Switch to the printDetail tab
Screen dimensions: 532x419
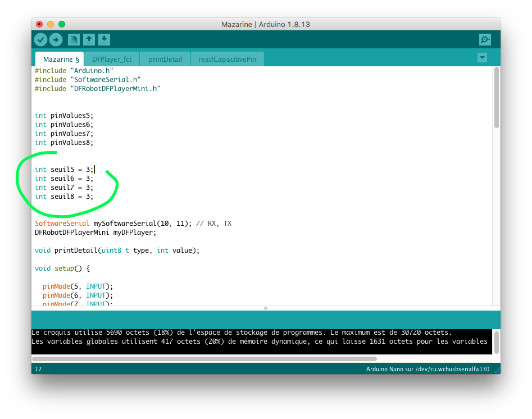165,59
